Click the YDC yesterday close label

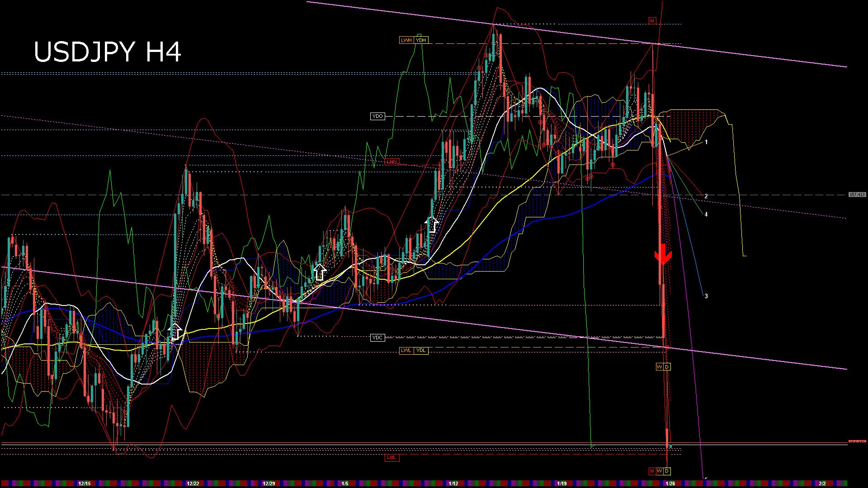pyautogui.click(x=377, y=338)
